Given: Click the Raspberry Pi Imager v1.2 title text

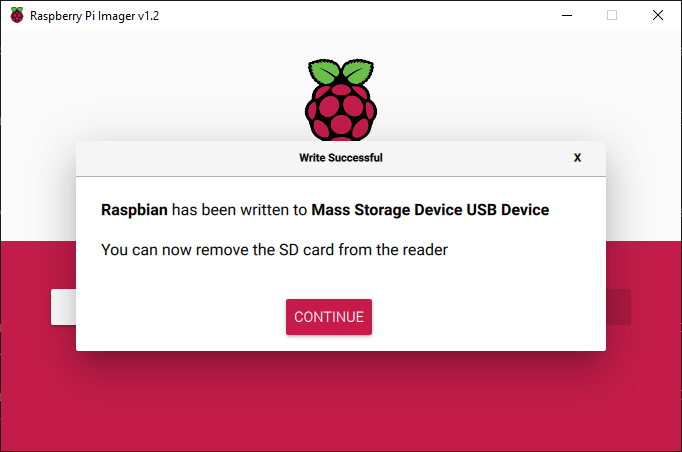Looking at the screenshot, I should coord(94,16).
